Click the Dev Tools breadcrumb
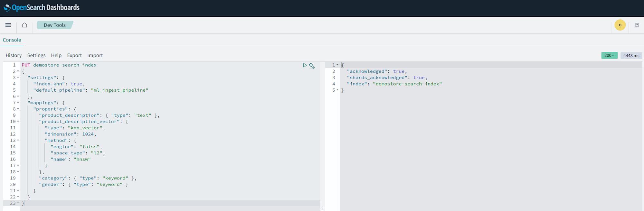Screen dimensions: 644x211 (x=55, y=25)
